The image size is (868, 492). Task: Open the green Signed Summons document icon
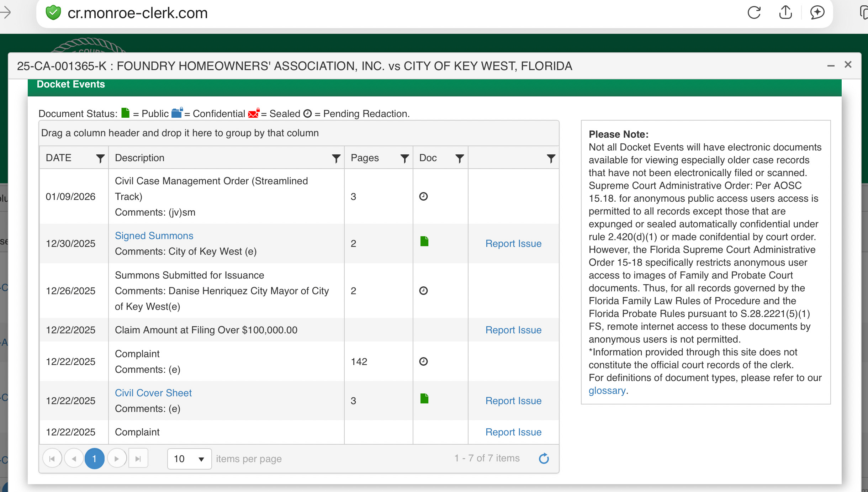click(x=424, y=242)
